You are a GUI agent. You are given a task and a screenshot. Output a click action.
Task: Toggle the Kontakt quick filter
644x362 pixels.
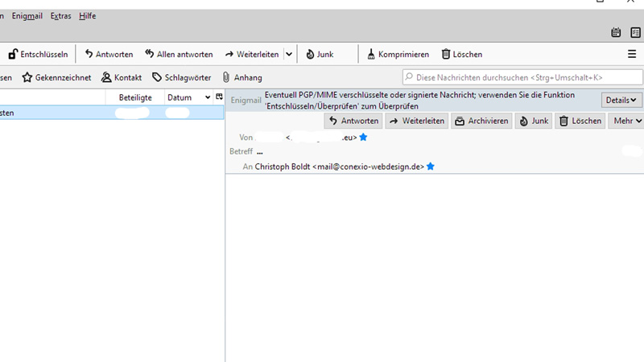point(122,77)
